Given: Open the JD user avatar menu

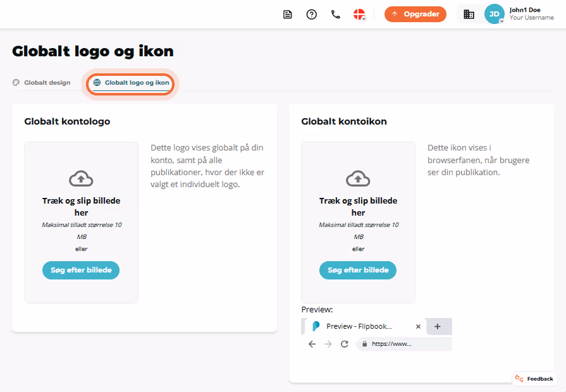Looking at the screenshot, I should pyautogui.click(x=494, y=14).
